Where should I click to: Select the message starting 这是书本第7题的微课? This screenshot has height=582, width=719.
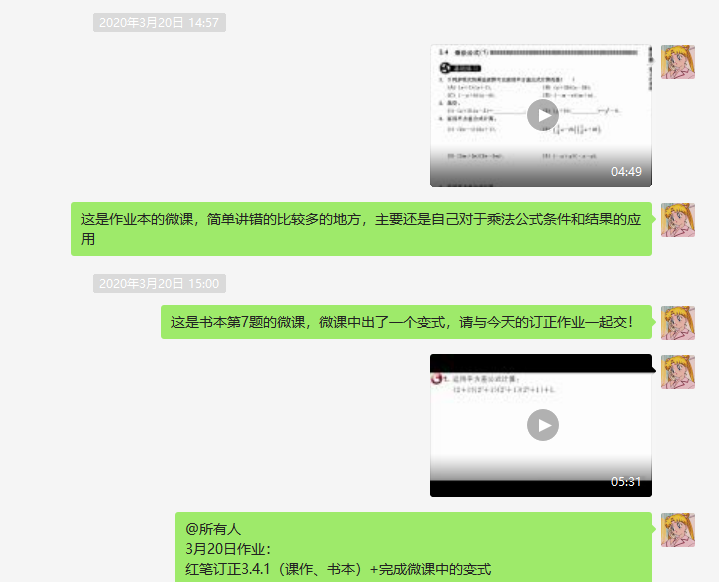(406, 322)
